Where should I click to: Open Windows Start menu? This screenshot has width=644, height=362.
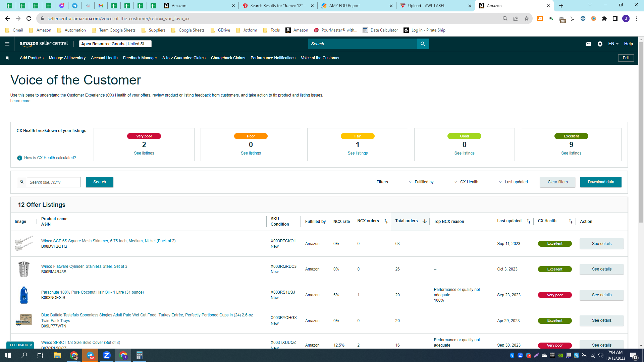(x=8, y=355)
